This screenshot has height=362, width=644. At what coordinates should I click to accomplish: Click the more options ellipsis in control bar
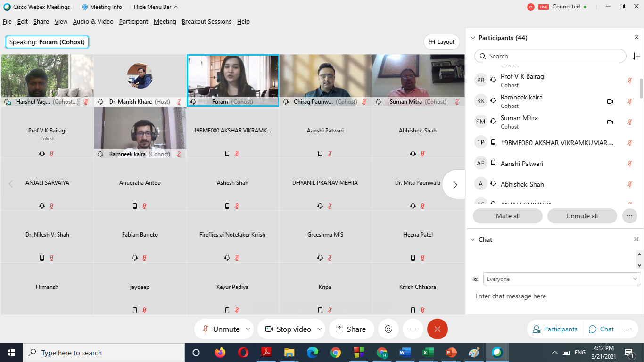pos(413,329)
